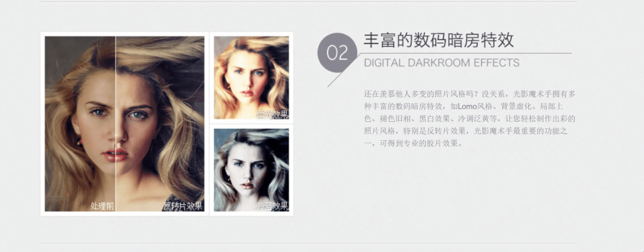Click the gray "02" circle badge

[x=338, y=53]
